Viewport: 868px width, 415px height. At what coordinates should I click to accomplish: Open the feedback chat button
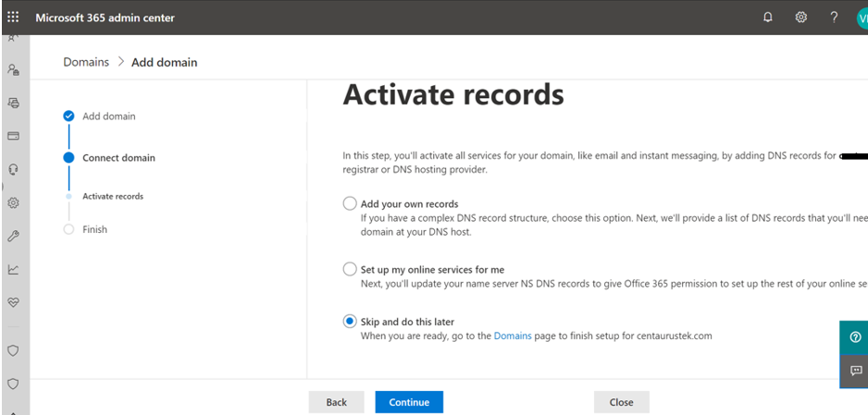pos(854,371)
